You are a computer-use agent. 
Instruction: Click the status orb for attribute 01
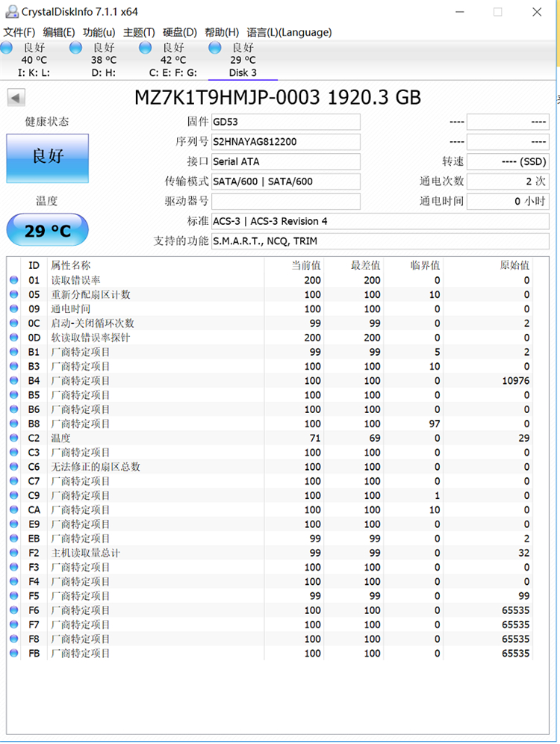(13, 280)
